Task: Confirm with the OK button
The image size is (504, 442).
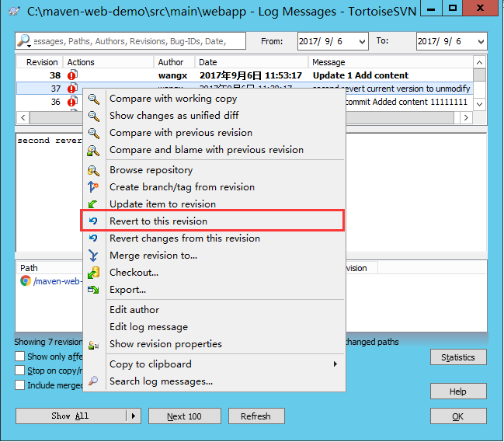Action: [x=458, y=416]
